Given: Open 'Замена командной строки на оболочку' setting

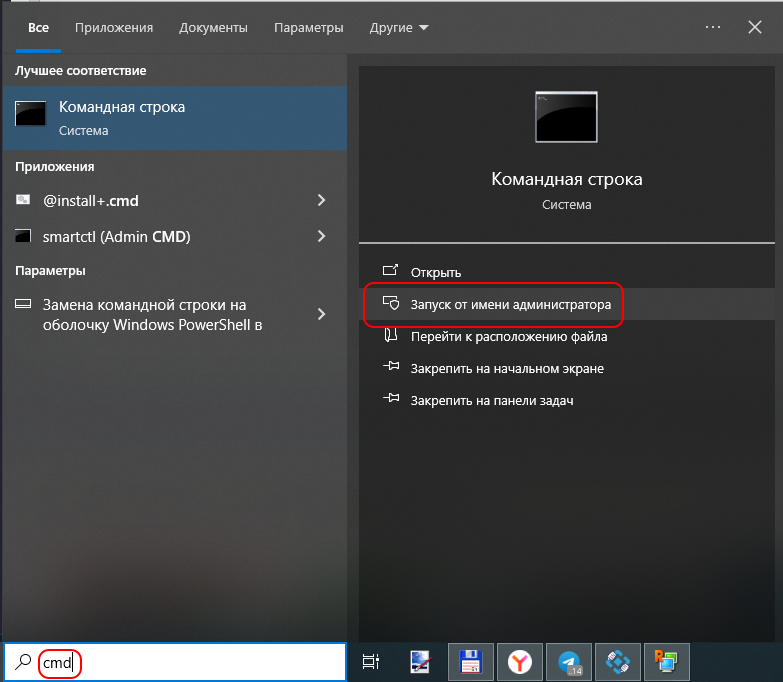Looking at the screenshot, I should pos(150,315).
